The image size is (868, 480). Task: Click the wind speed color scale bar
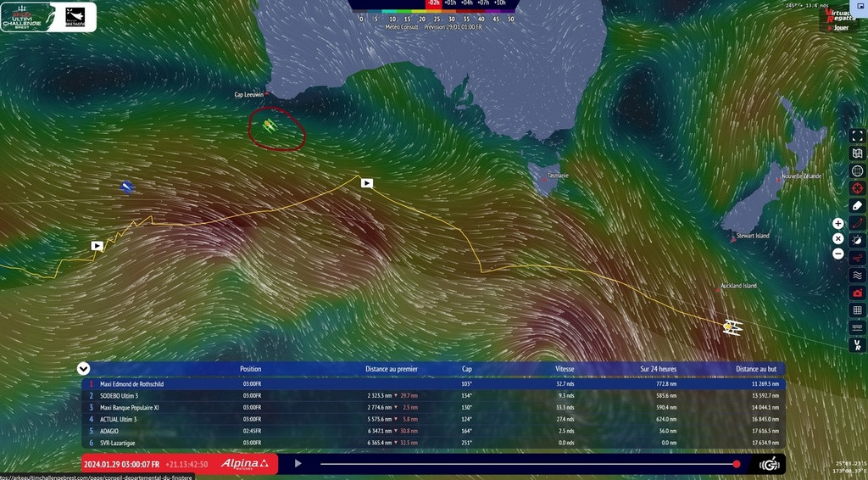tap(435, 10)
